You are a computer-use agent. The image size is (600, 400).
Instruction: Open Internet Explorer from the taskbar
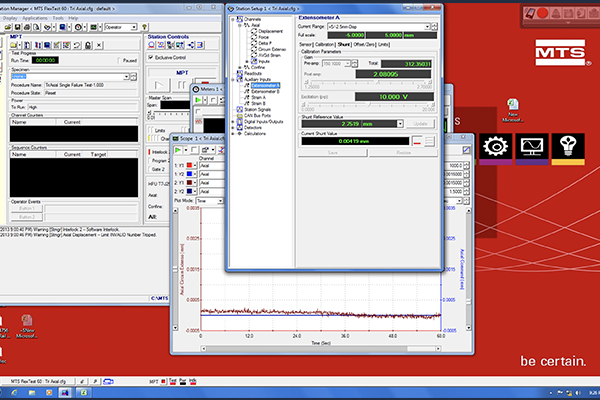tap(14, 392)
